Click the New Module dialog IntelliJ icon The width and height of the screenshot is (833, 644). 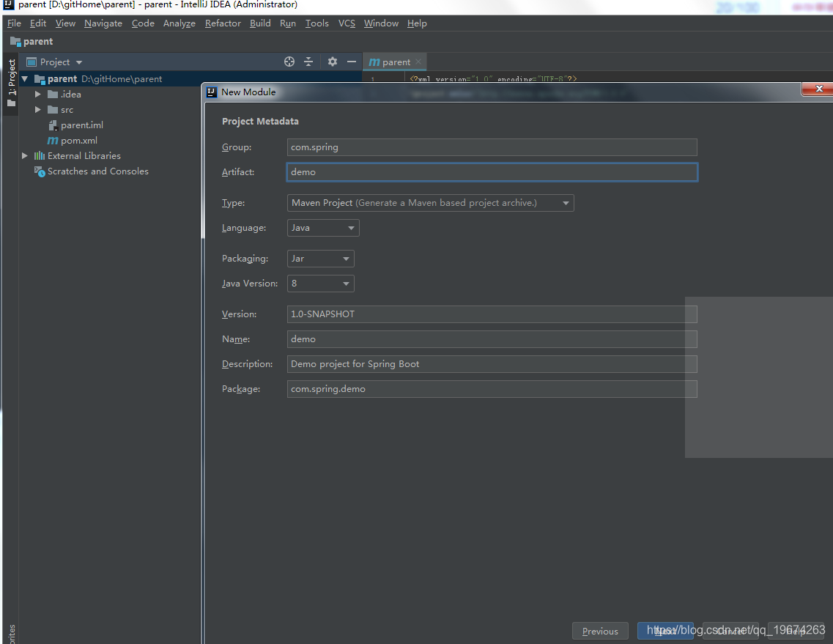pyautogui.click(x=212, y=92)
